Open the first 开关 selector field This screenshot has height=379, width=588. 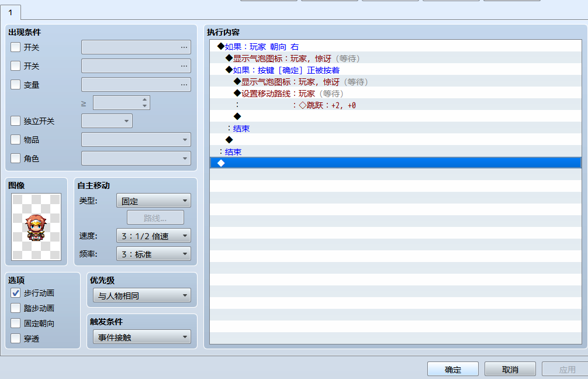pyautogui.click(x=136, y=47)
